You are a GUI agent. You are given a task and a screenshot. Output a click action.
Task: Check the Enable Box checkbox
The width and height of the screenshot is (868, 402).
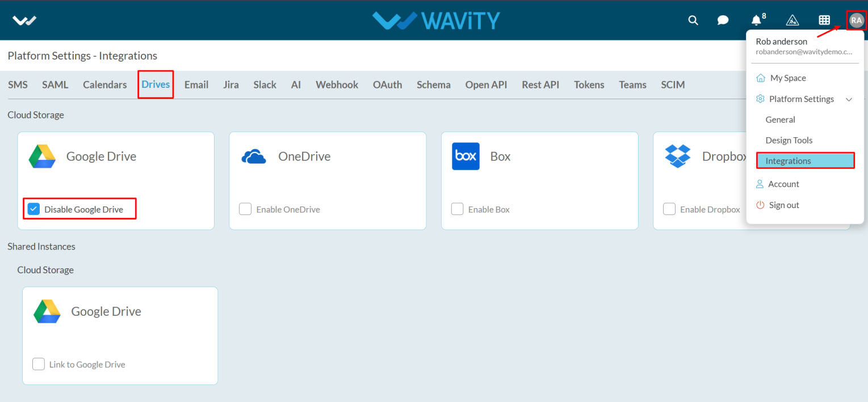[457, 209]
